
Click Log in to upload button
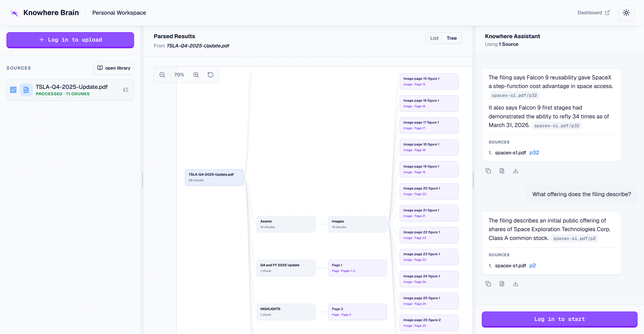tap(70, 40)
